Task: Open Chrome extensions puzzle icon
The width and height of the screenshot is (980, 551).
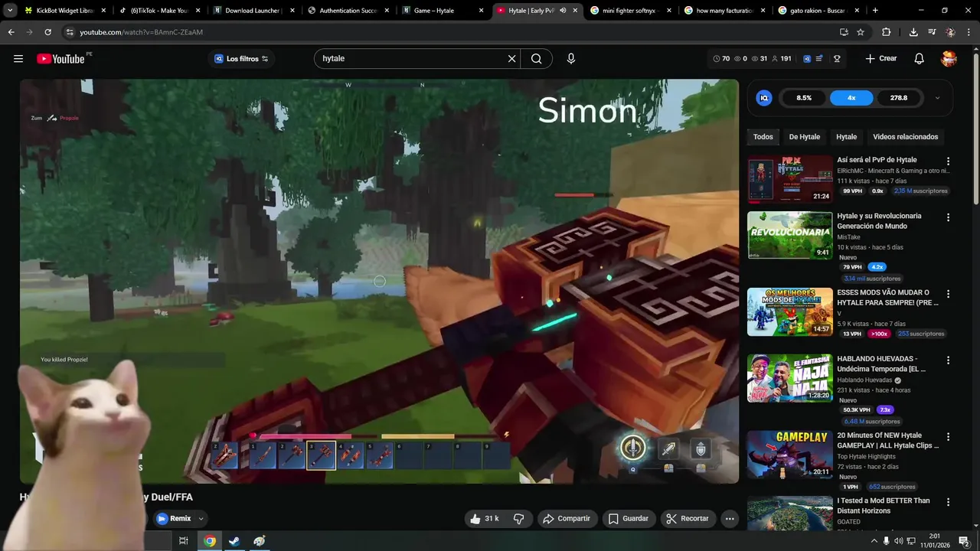Action: [887, 32]
